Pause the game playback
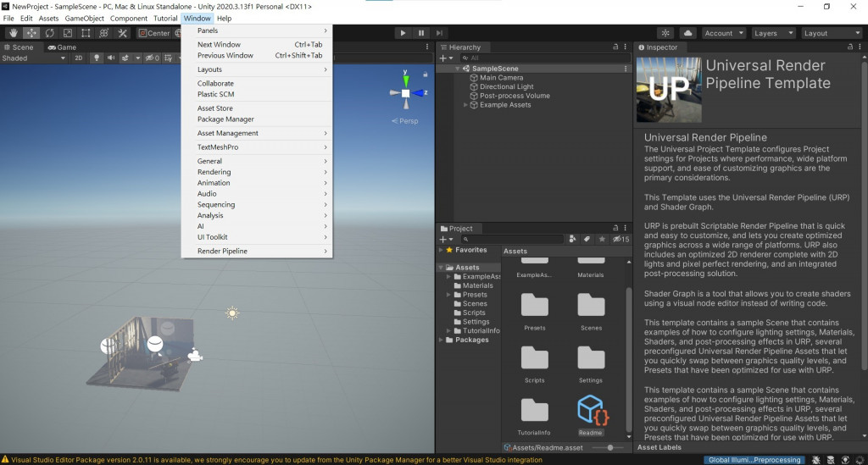Image resolution: width=868 pixels, height=465 pixels. tap(421, 33)
